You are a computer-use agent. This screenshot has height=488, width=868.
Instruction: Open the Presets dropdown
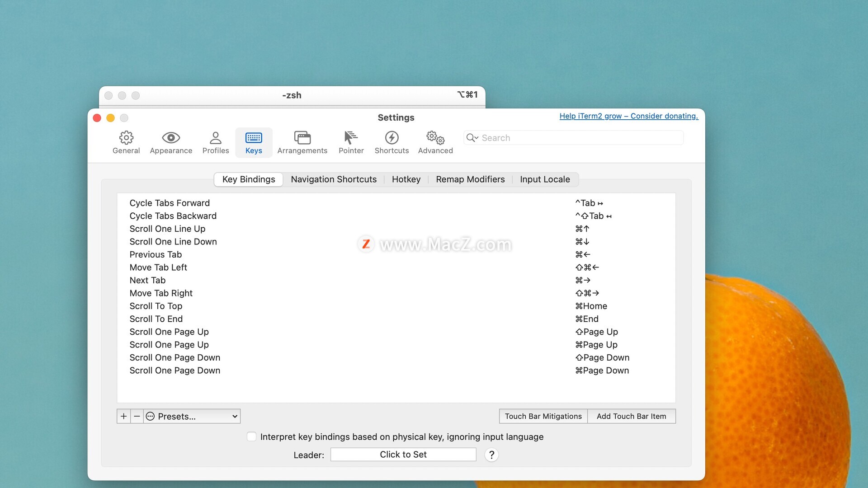point(192,416)
